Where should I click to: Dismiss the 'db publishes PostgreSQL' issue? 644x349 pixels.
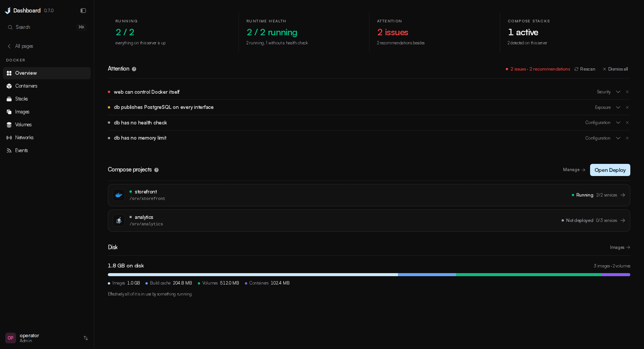[627, 107]
